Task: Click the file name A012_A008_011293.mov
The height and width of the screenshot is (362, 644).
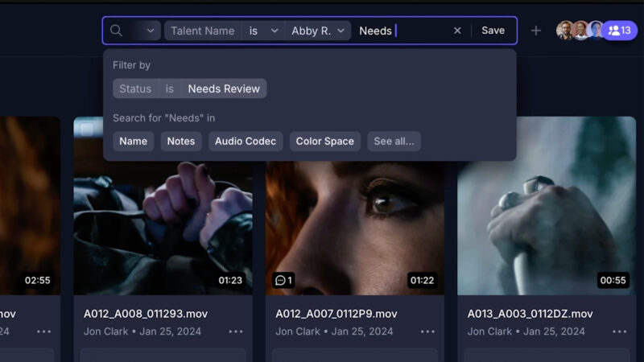Action: coord(146,314)
